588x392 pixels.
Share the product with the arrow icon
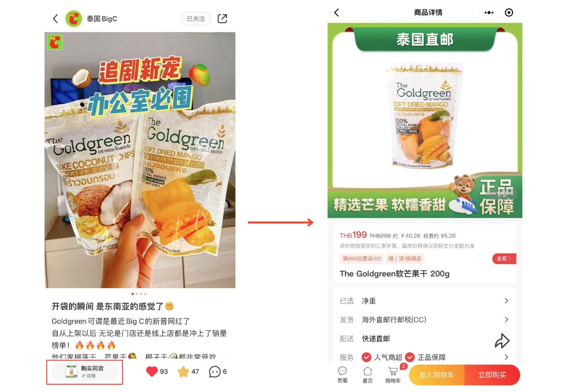(502, 341)
